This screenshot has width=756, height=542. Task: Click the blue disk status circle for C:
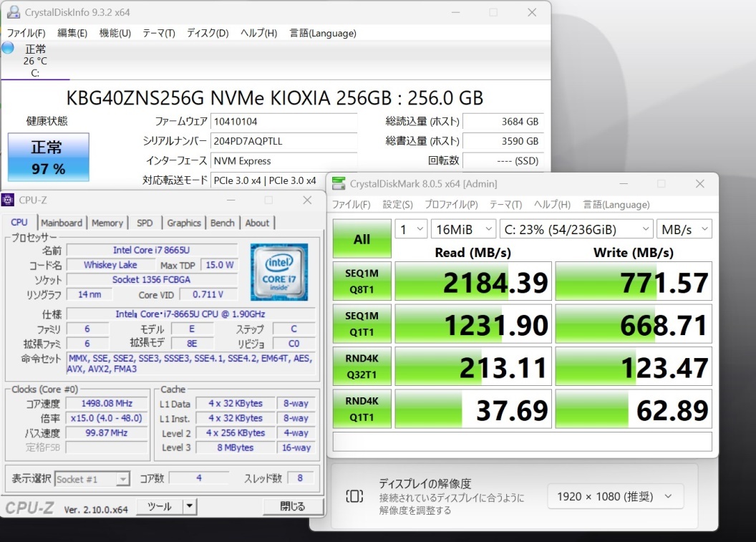(8, 48)
